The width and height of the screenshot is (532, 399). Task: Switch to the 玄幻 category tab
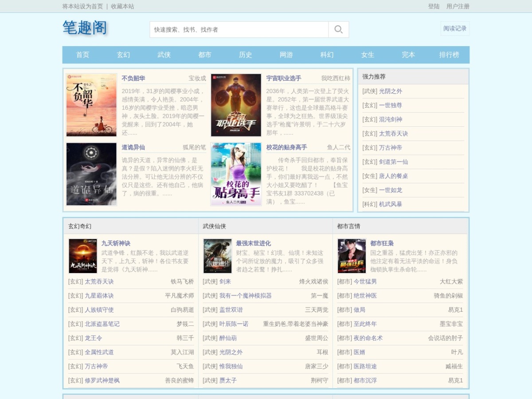pyautogui.click(x=123, y=55)
